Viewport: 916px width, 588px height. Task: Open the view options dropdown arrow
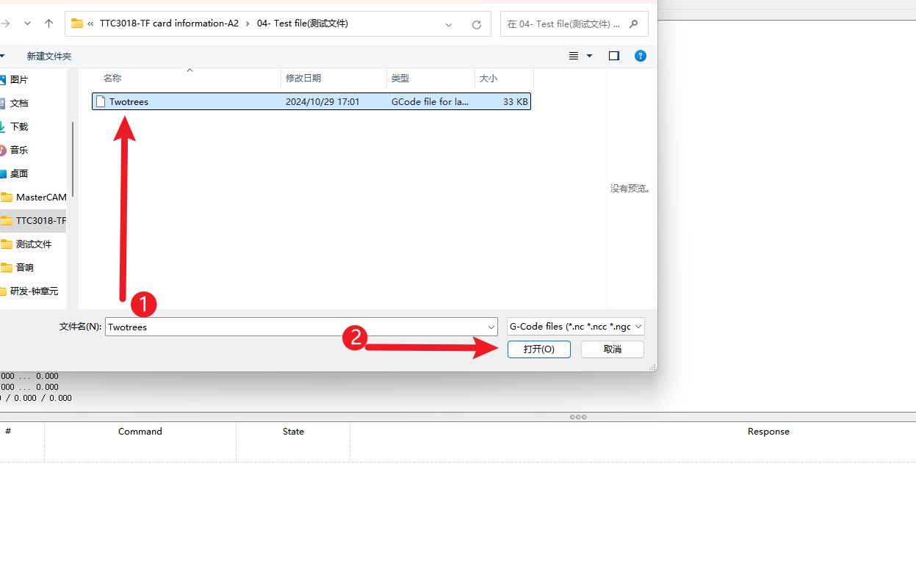coord(589,56)
